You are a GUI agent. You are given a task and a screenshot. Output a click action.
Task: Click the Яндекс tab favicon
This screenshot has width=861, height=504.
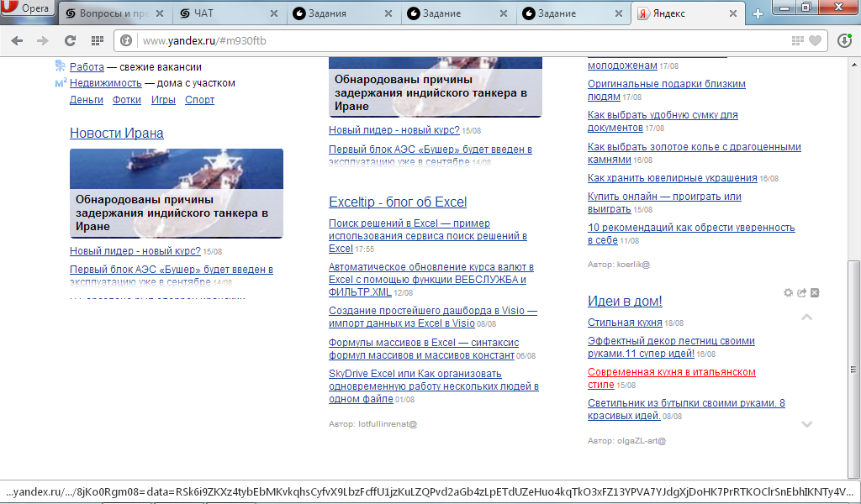[643, 13]
